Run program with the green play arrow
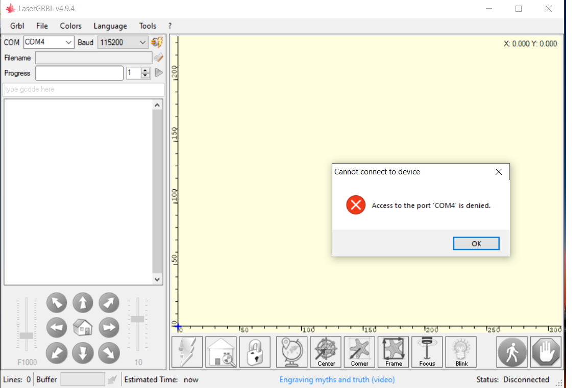588x388 pixels. click(x=159, y=72)
